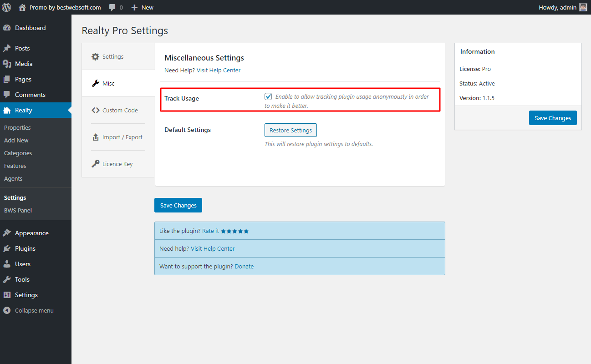Click the Appearance paintbrush icon
This screenshot has height=364, width=591.
pos(6,233)
